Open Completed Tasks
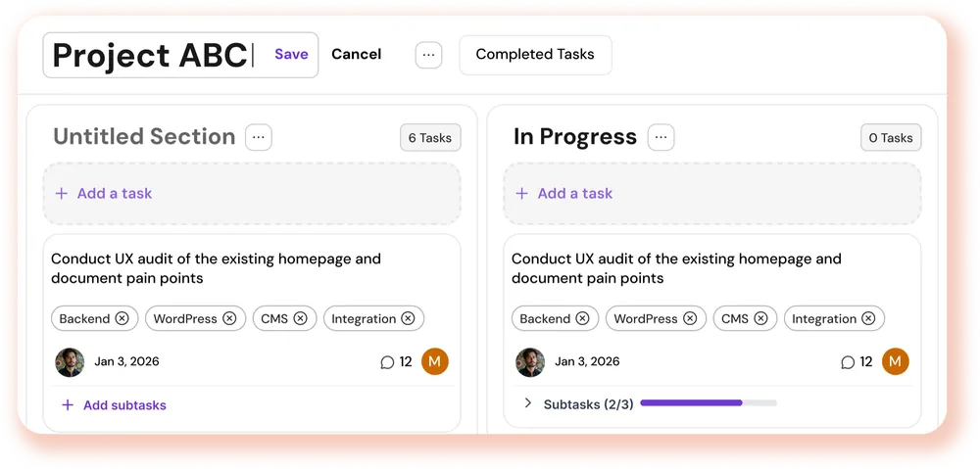Screen dimensions: 980x469 coord(536,55)
